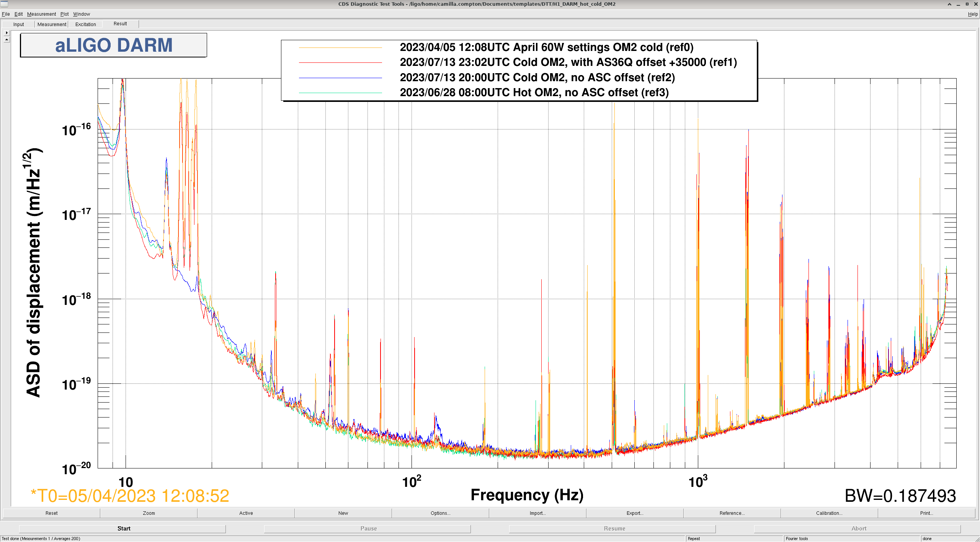
Task: Click the window shade-up titlebar icon
Action: (x=949, y=4)
